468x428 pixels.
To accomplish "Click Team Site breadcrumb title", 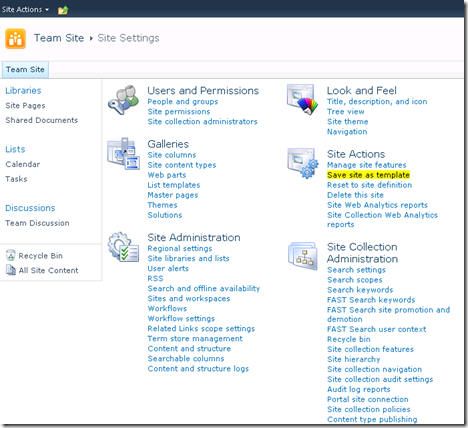I will (x=59, y=38).
